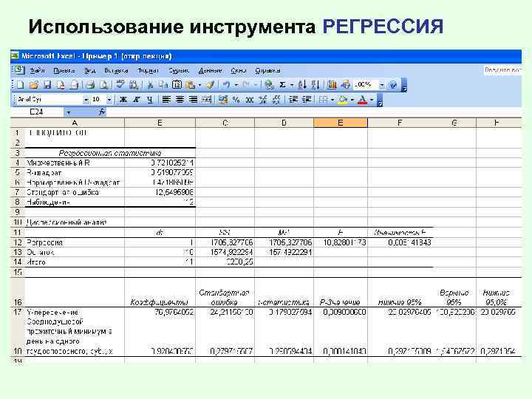
Task: Click the Paste clipboard icon
Action: pyautogui.click(x=191, y=84)
